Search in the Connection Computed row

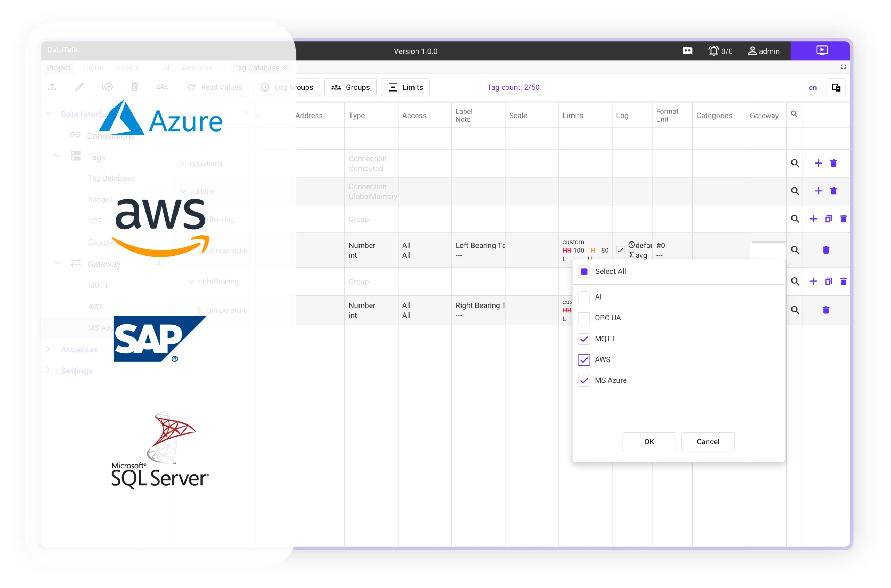(x=795, y=163)
